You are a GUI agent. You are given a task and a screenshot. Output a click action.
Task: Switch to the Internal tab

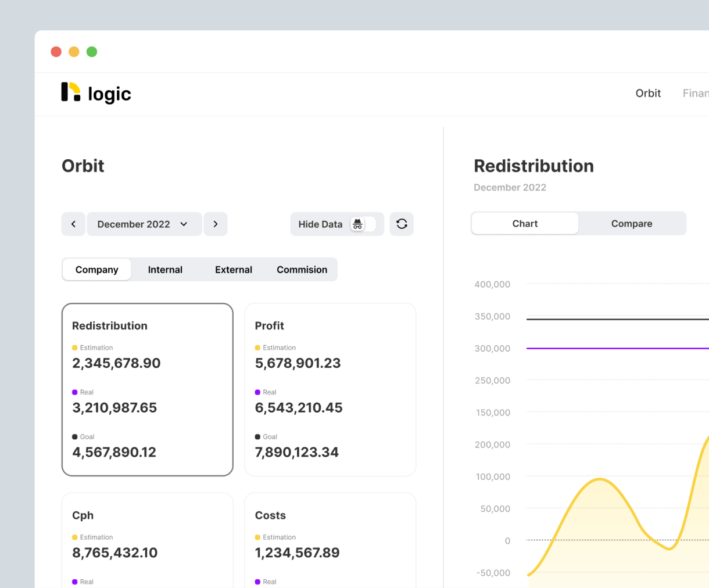[x=165, y=269]
